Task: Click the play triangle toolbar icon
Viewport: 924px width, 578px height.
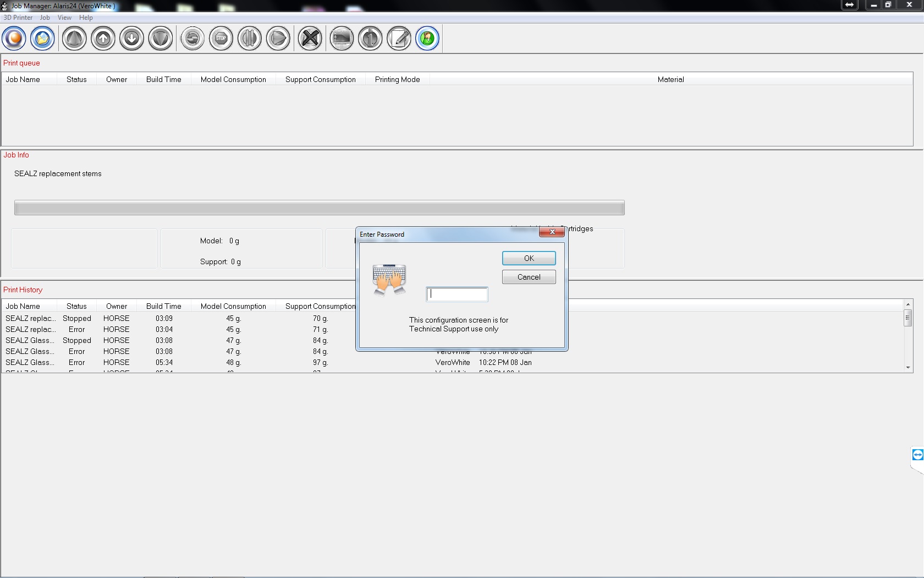Action: point(278,39)
